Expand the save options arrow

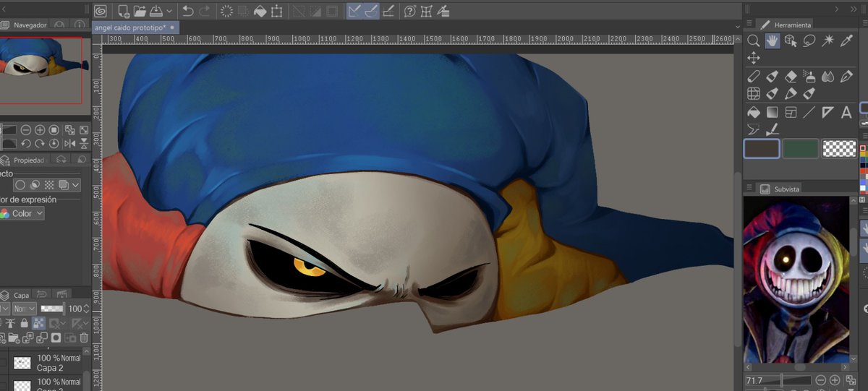(x=169, y=11)
